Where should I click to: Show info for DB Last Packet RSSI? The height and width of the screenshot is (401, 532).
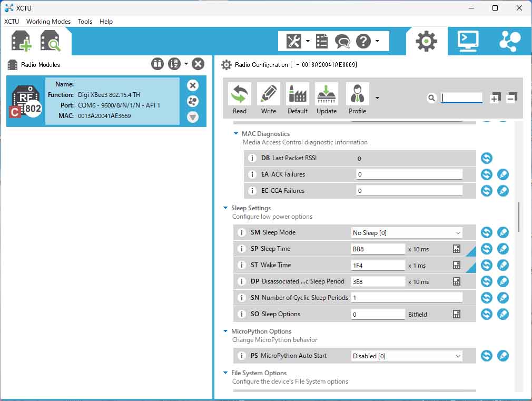tap(252, 158)
